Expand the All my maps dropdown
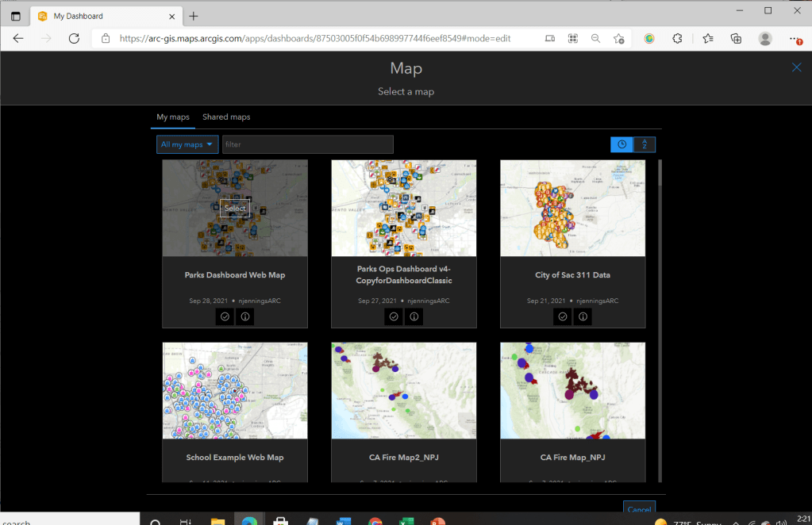 (x=187, y=144)
